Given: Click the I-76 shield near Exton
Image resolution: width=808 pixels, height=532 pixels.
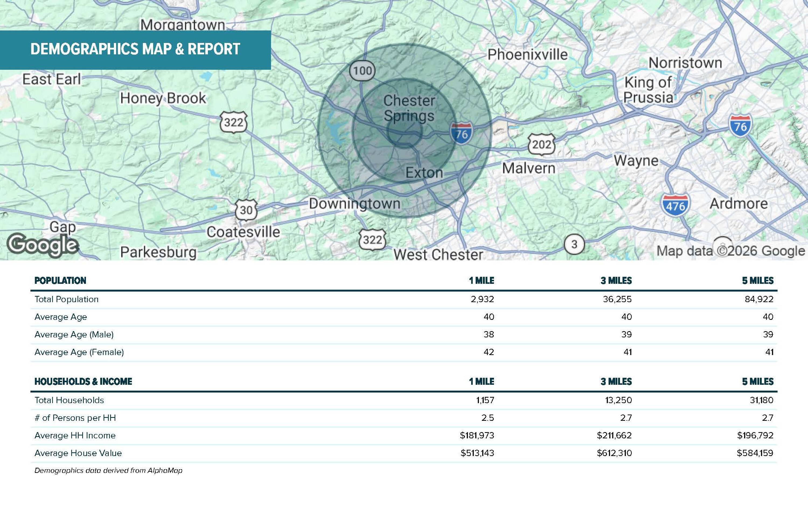Looking at the screenshot, I should (x=461, y=134).
